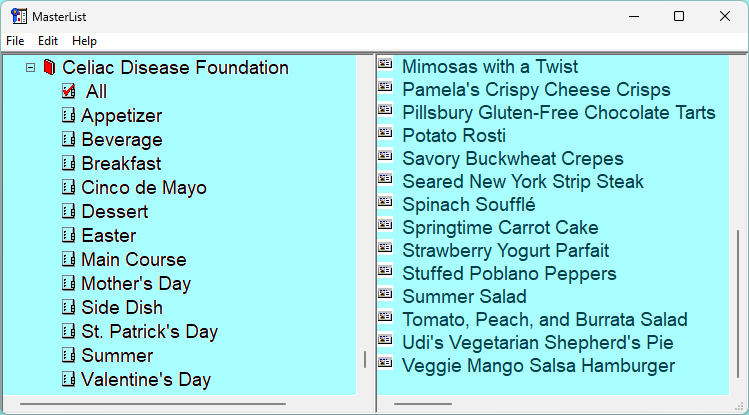Open the File menu
This screenshot has height=415, width=749.
(x=15, y=41)
